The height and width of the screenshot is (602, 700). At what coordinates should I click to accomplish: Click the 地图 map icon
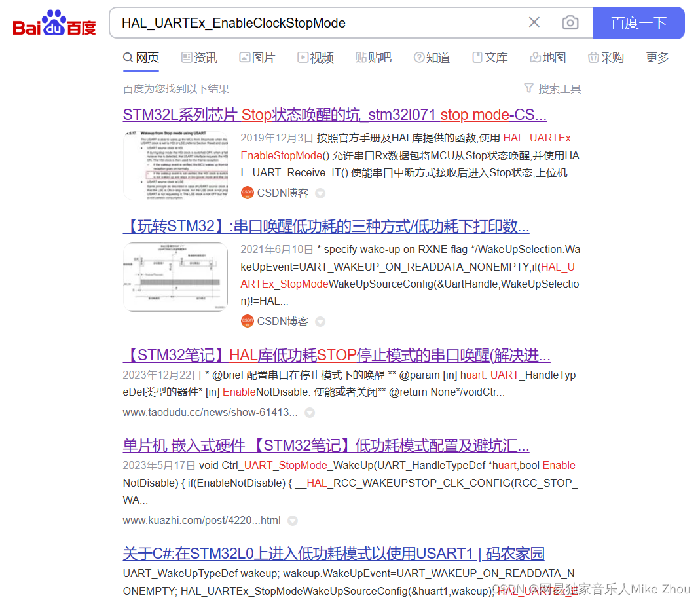(536, 58)
